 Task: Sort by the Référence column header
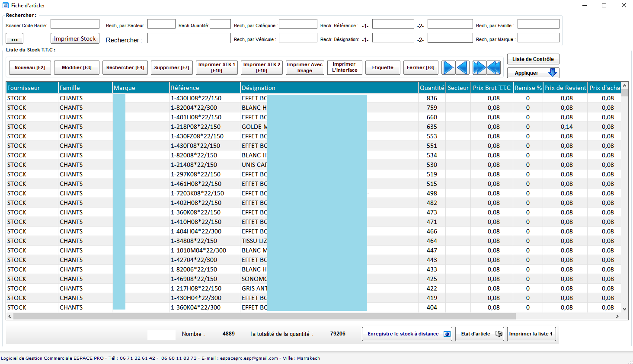[205, 88]
